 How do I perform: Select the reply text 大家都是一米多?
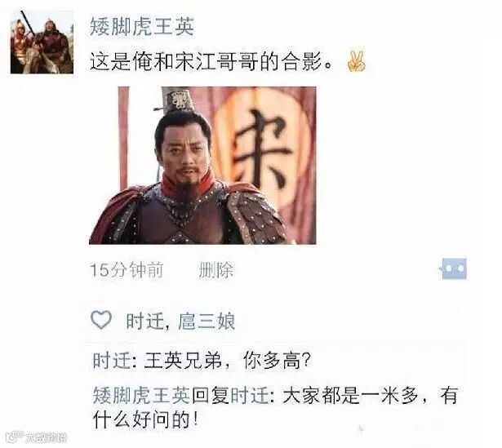350,396
